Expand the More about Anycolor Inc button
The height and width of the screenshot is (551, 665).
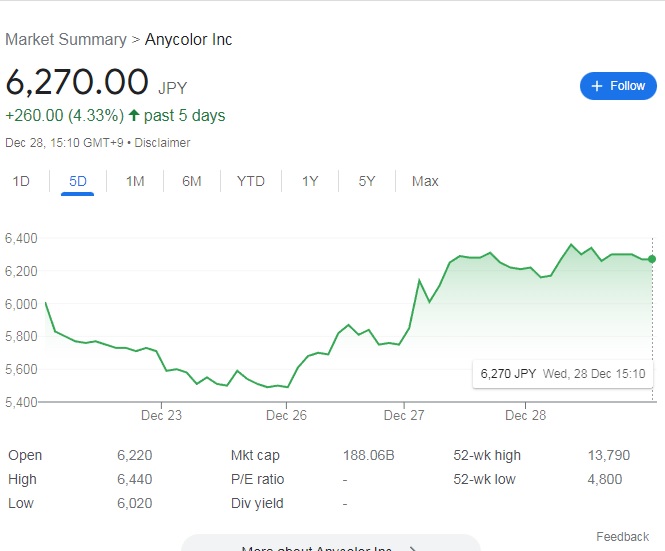[330, 545]
